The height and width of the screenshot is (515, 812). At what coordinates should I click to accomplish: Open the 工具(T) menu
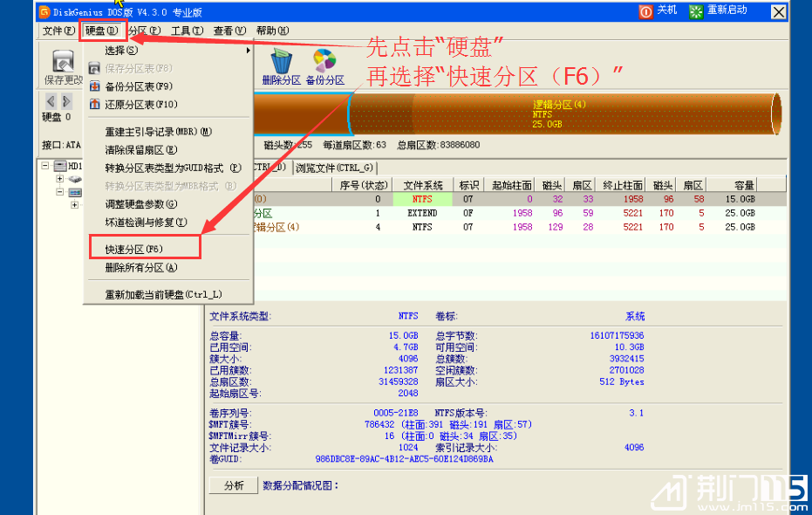(x=188, y=31)
